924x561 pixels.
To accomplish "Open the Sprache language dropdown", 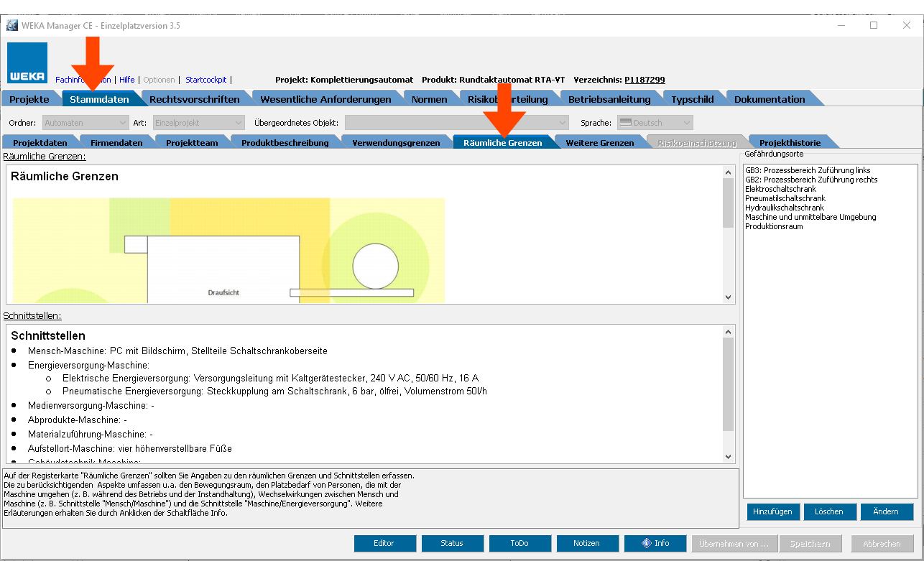I will pos(655,123).
